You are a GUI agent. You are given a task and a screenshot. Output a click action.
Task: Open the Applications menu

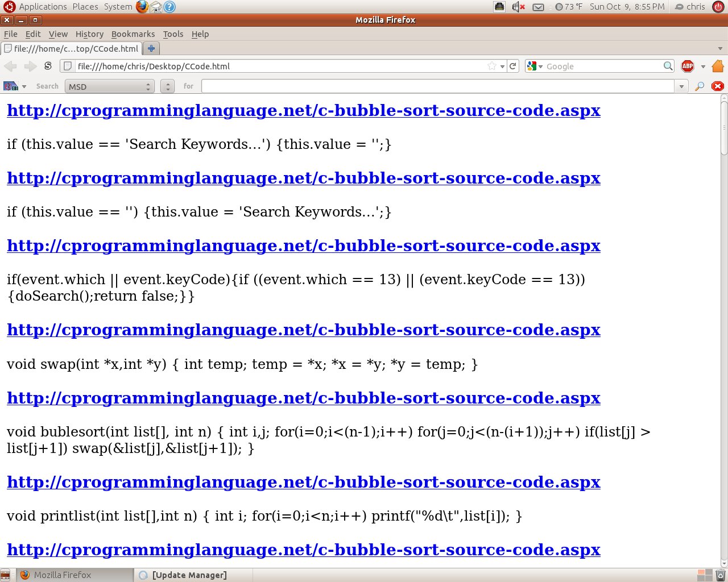click(43, 7)
